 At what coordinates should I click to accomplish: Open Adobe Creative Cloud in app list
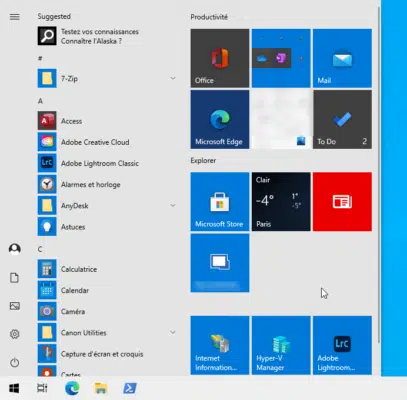click(107, 142)
